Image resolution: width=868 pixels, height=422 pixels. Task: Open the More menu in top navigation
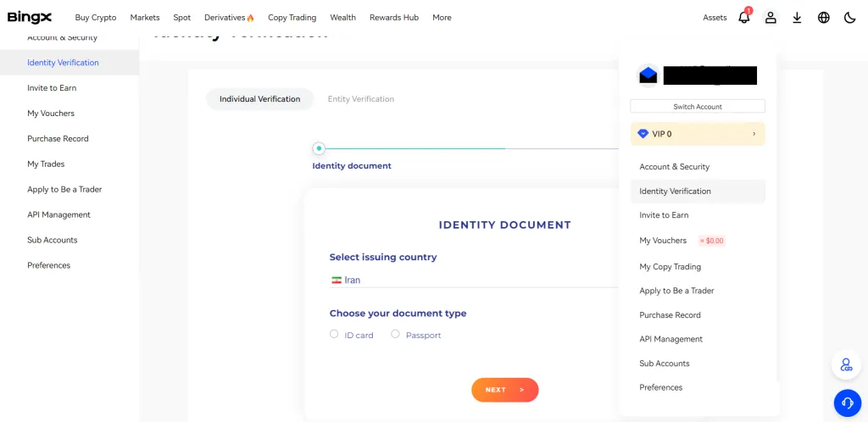pos(442,18)
